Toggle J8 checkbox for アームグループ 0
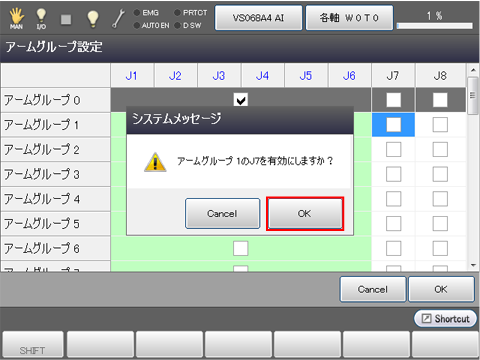 (440, 100)
